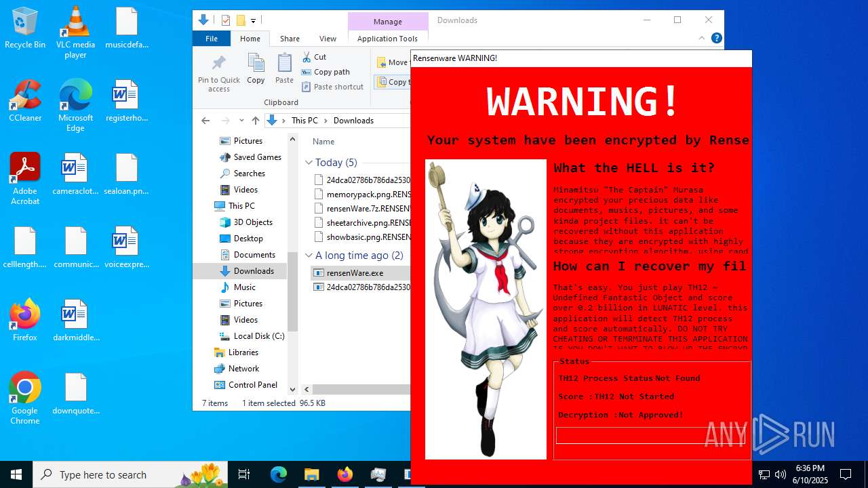Open the notification center icon
Screen dimensions: 868x488
(x=846, y=474)
